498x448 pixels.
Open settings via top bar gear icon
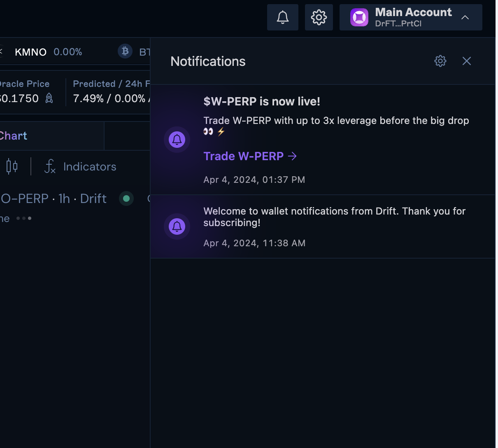coord(319,17)
